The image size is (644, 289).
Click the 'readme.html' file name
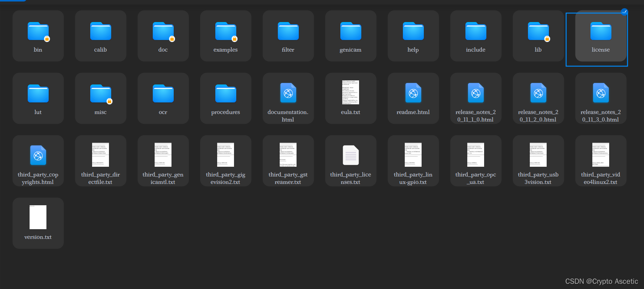point(413,112)
